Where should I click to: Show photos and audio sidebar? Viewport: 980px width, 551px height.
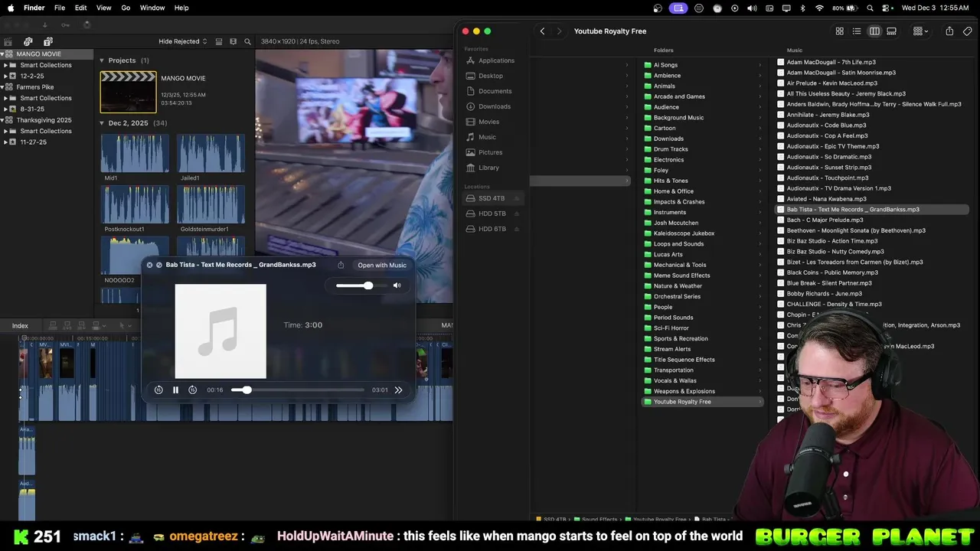coord(28,41)
